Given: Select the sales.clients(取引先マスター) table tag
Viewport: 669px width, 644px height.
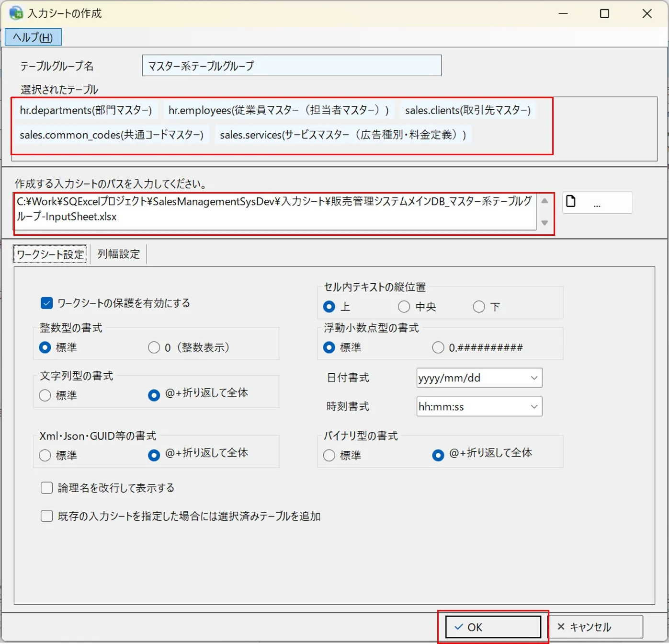Looking at the screenshot, I should tap(468, 110).
